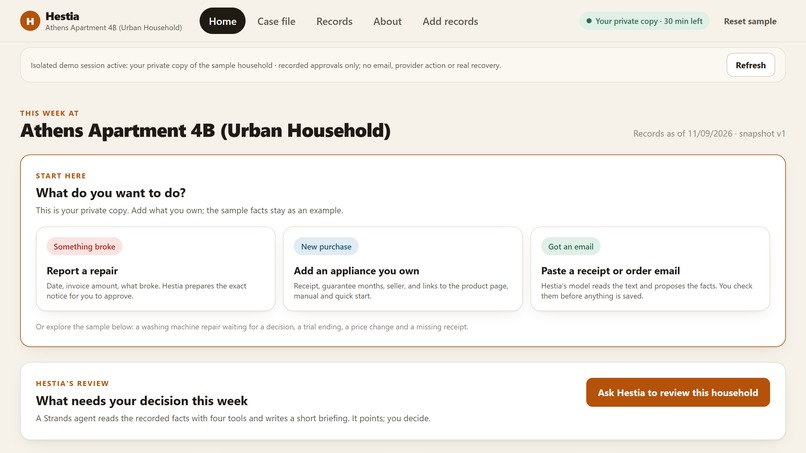Screen dimensions: 806x453
Task: Click the 'What needs your decision this week' heading
Action: (141, 401)
